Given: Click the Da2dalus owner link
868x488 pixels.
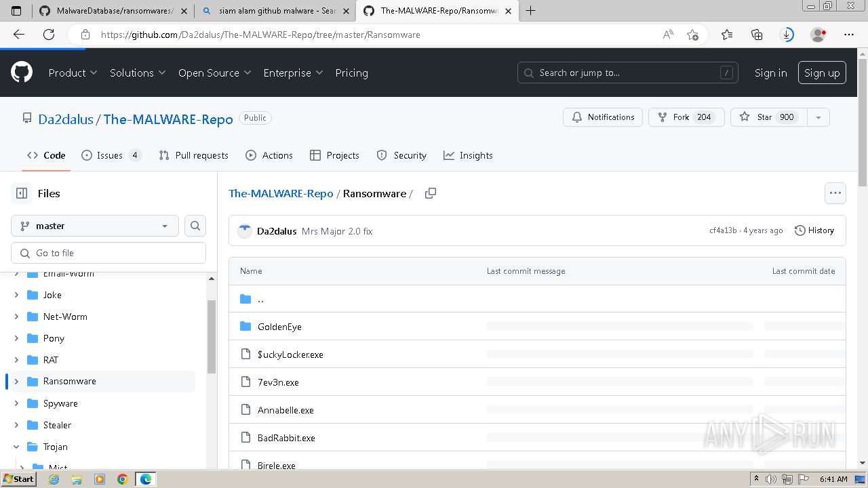Looking at the screenshot, I should 66,119.
